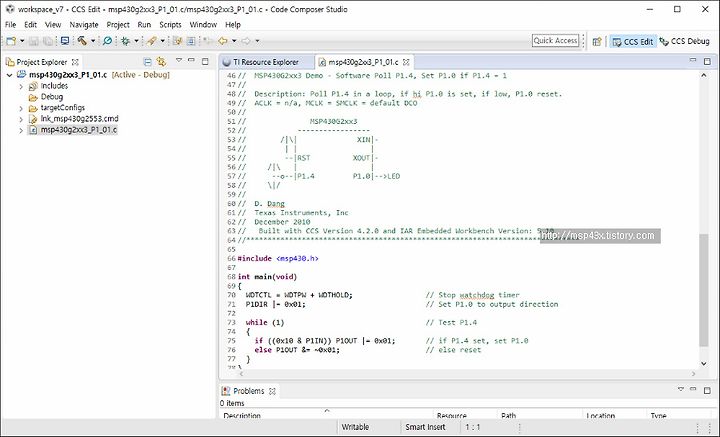Click the Save toolbar icon

(x=34, y=41)
